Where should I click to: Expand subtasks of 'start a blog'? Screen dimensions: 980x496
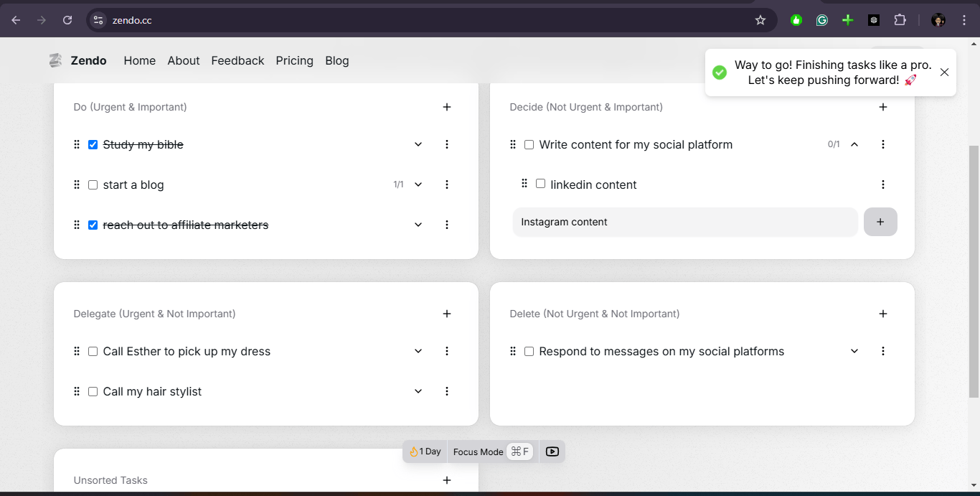coord(418,184)
